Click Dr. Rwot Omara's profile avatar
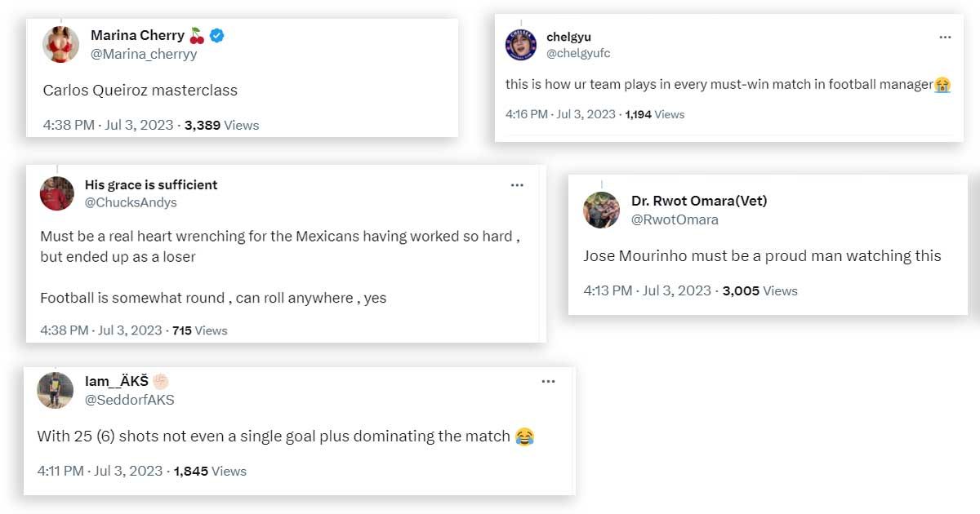This screenshot has height=514, width=980. pyautogui.click(x=601, y=210)
